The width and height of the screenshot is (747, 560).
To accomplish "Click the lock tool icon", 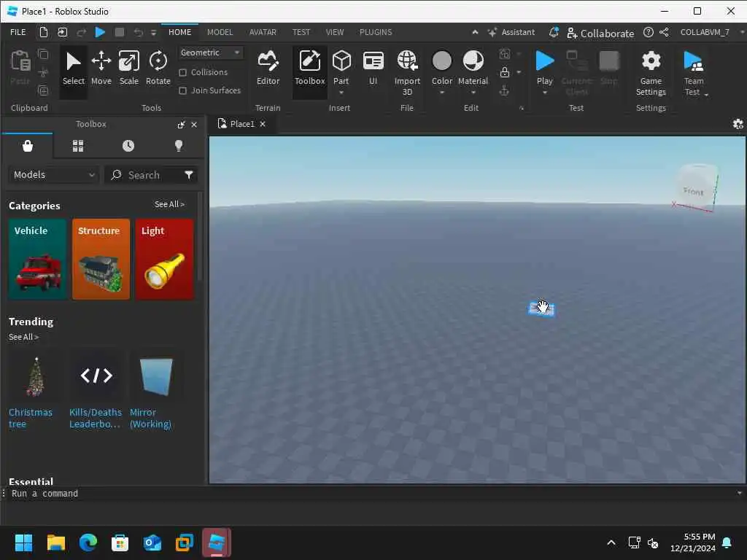I will click(505, 72).
